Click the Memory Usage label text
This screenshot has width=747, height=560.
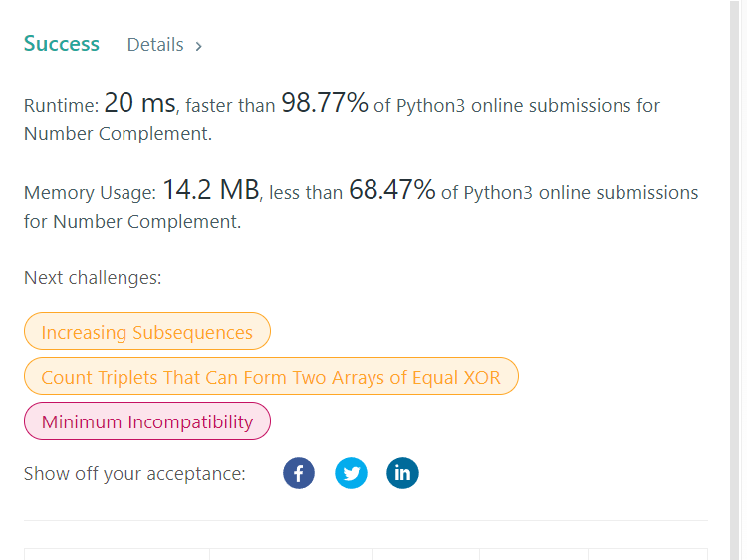point(90,193)
